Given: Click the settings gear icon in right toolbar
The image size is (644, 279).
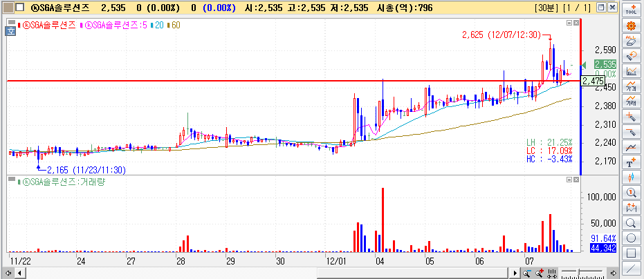Looking at the screenshot, I should pyautogui.click(x=630, y=25).
